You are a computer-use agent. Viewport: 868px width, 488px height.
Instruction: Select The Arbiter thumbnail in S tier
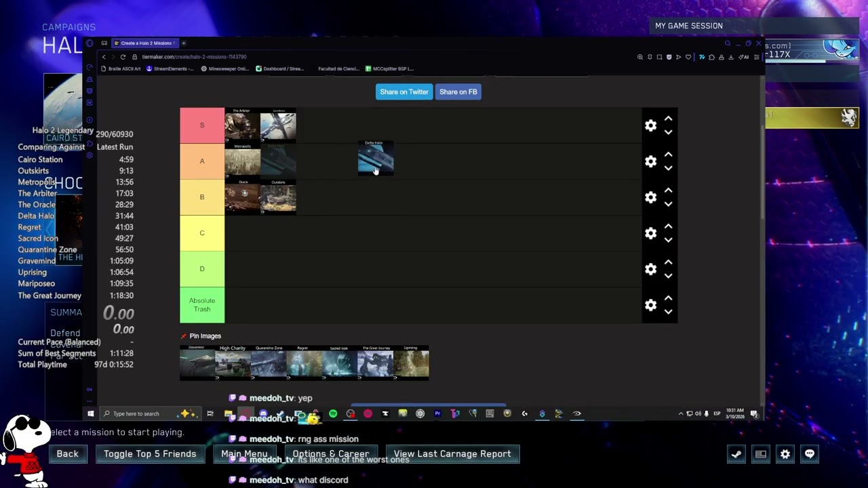[242, 125]
